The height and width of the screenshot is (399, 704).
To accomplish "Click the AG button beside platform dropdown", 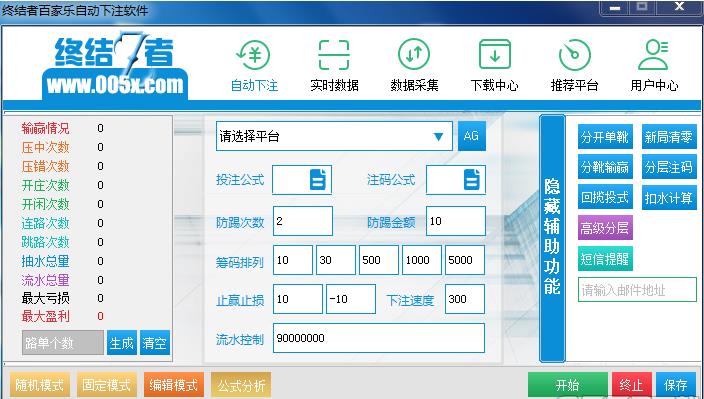I will 472,136.
